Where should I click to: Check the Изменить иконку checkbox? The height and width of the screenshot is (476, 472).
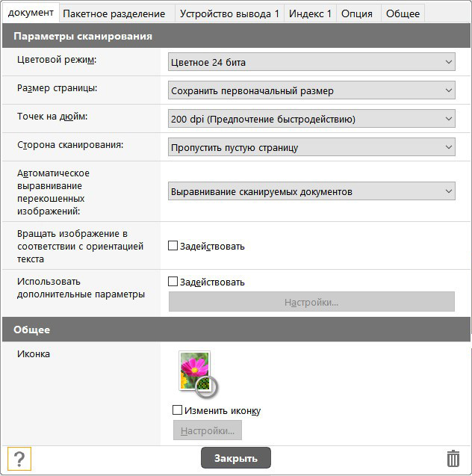point(177,409)
